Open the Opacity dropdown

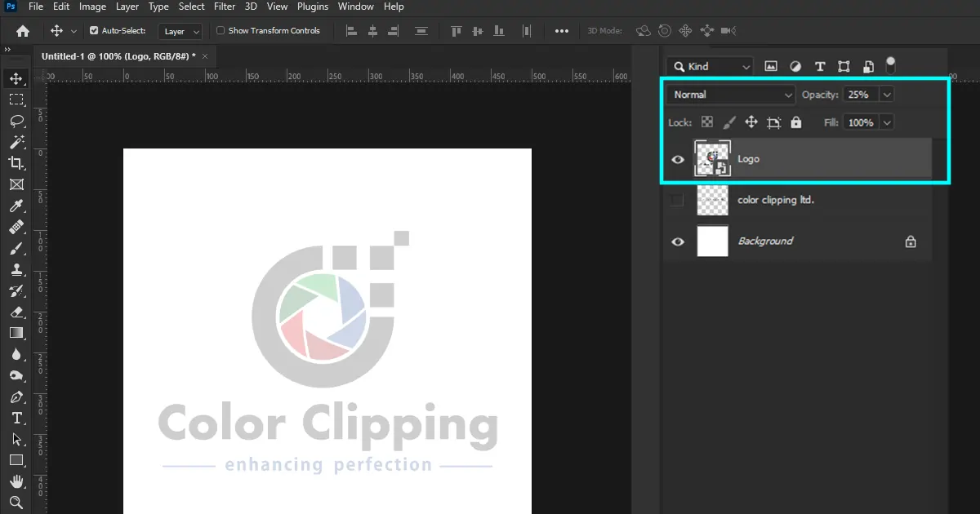(887, 94)
